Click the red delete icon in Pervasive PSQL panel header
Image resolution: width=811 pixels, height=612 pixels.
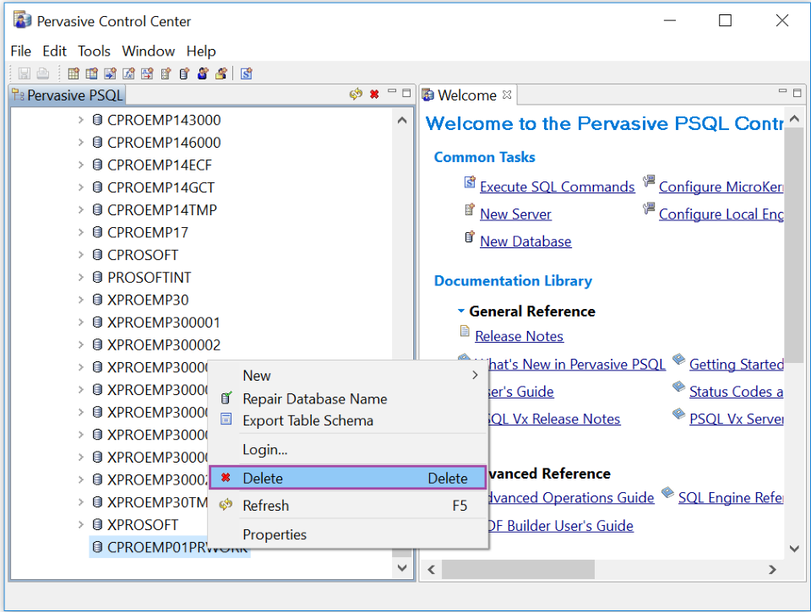pos(374,94)
